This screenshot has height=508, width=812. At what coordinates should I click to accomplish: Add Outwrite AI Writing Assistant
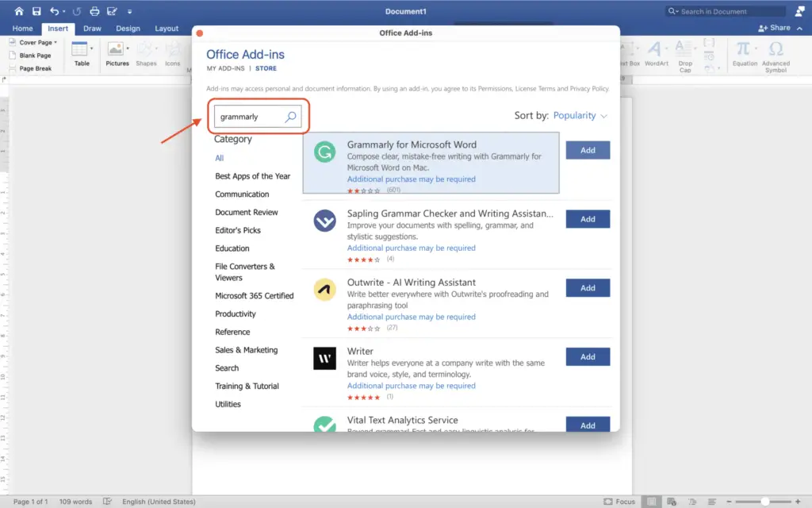[588, 288]
